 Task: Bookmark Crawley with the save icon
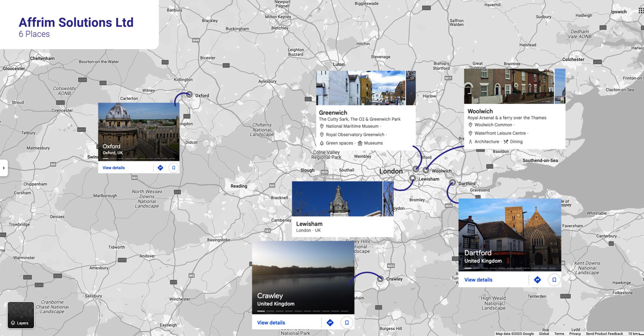coord(347,322)
